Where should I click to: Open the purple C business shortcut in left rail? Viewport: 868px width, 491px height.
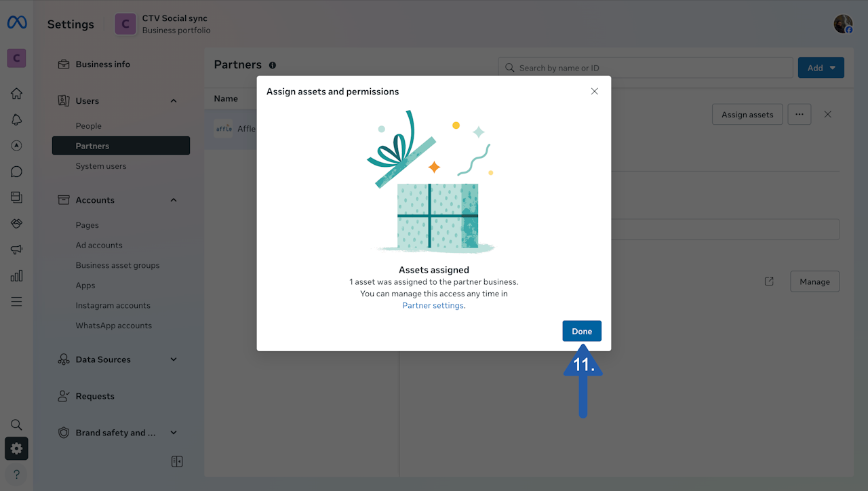click(17, 58)
